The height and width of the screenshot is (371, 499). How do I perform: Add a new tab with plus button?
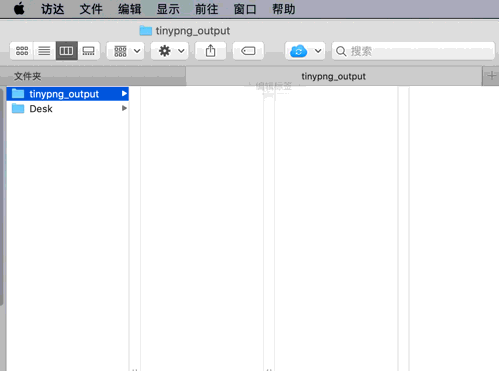tap(491, 76)
